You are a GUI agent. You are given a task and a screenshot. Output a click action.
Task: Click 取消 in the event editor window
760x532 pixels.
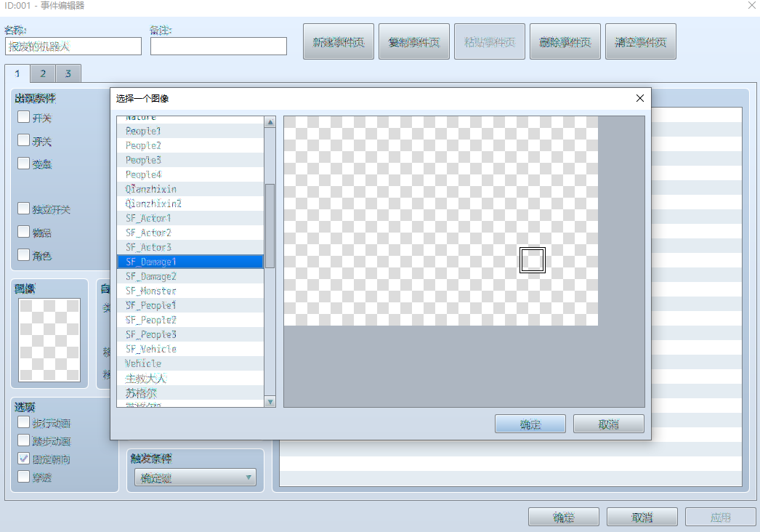point(642,517)
